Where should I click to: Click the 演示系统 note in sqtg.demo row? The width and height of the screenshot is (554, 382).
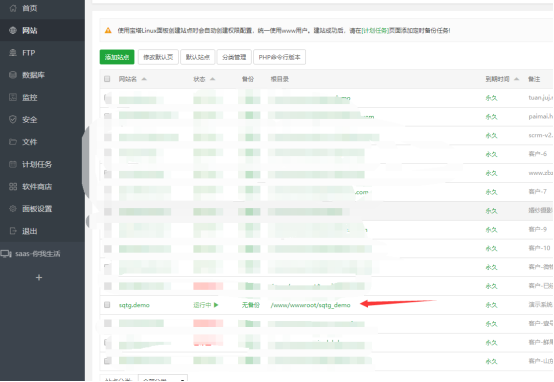point(541,304)
